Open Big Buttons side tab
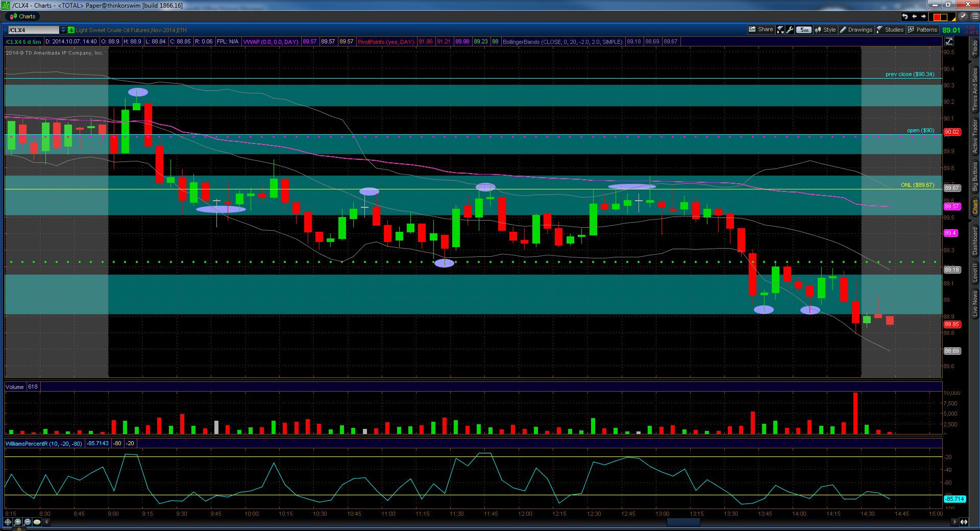 click(x=974, y=177)
